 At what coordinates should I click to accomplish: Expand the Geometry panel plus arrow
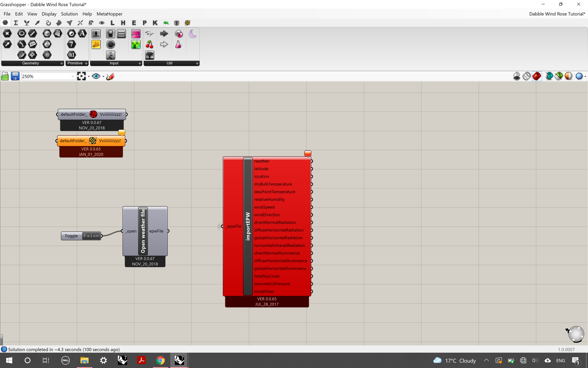(x=61, y=63)
